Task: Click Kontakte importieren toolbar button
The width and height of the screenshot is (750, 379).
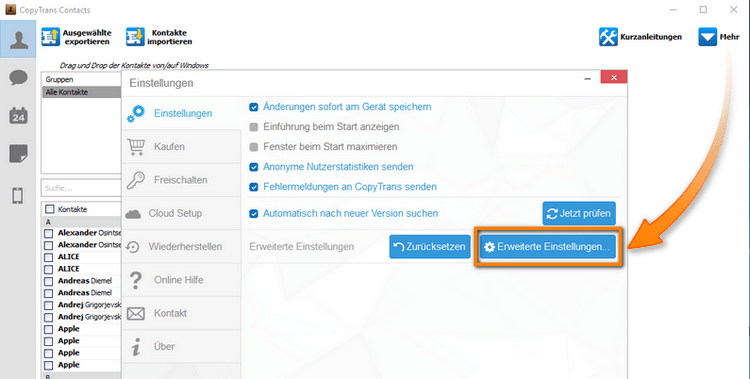Action: pyautogui.click(x=159, y=37)
